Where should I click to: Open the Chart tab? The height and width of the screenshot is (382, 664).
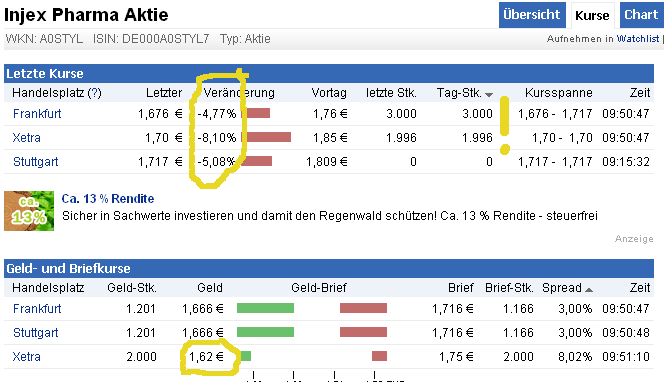(641, 15)
